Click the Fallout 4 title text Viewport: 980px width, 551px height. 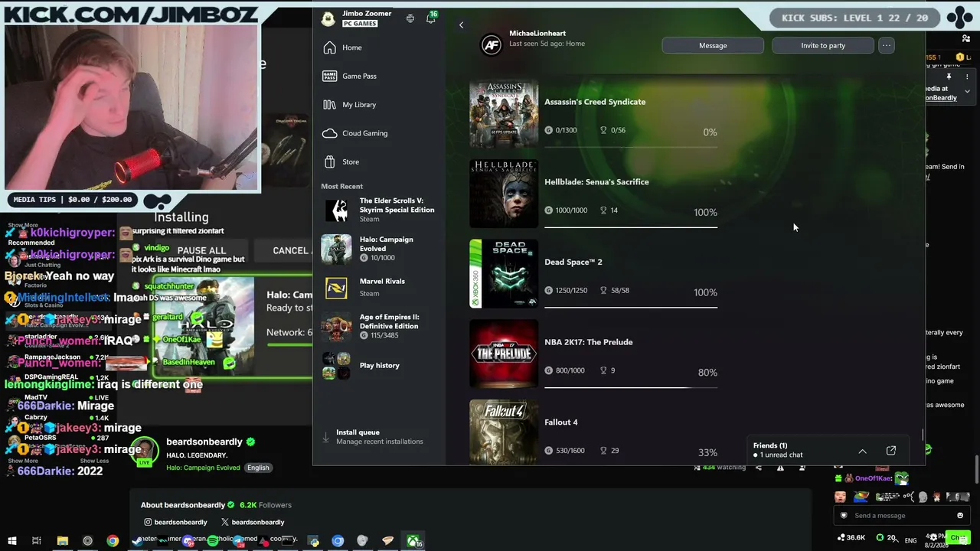[x=561, y=422]
